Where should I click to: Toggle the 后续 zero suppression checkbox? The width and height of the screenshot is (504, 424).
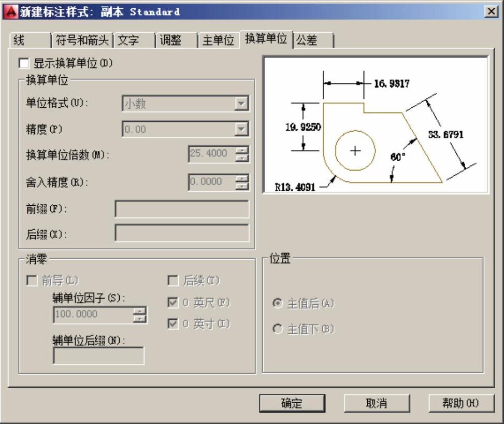tap(173, 281)
